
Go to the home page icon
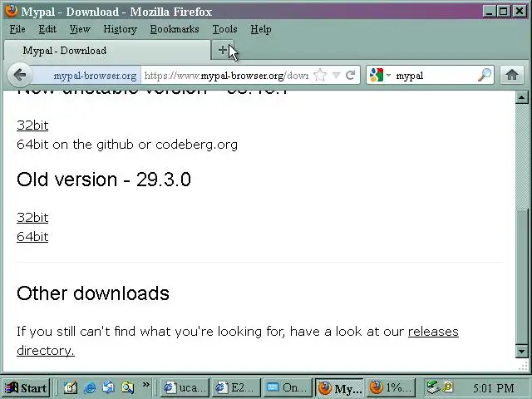[512, 75]
